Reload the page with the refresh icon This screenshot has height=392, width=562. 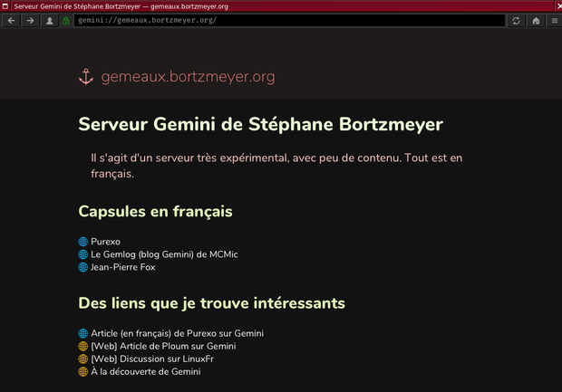click(x=516, y=21)
